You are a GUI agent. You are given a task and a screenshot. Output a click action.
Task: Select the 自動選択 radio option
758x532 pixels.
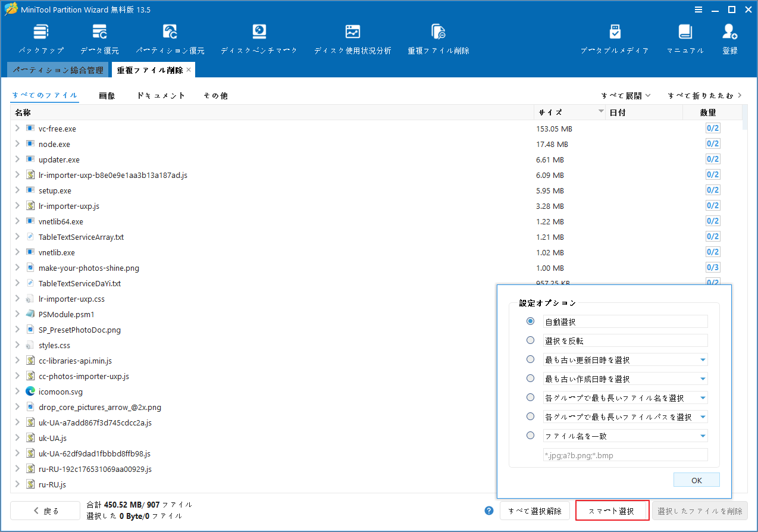[530, 321]
